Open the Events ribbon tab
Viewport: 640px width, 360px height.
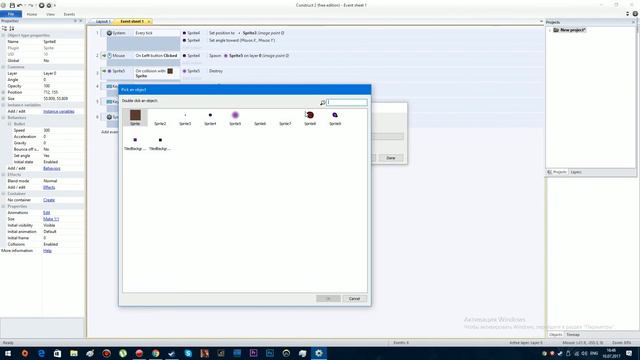point(69,14)
